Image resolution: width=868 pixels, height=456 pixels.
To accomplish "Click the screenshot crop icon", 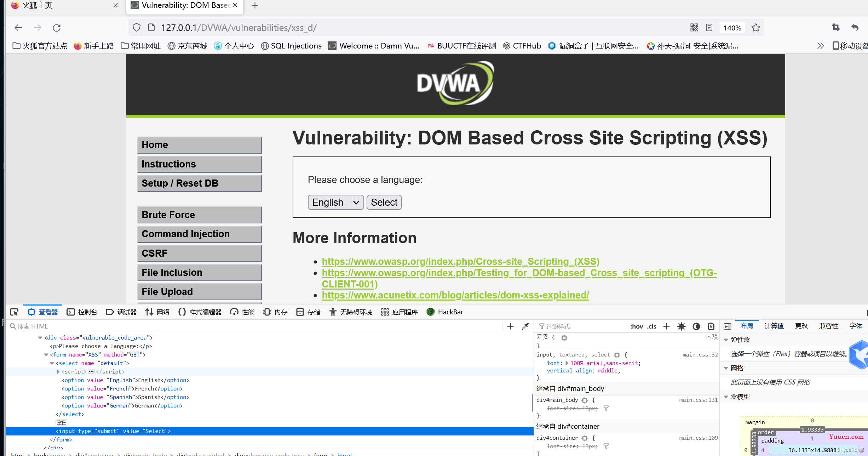I will (x=836, y=27).
